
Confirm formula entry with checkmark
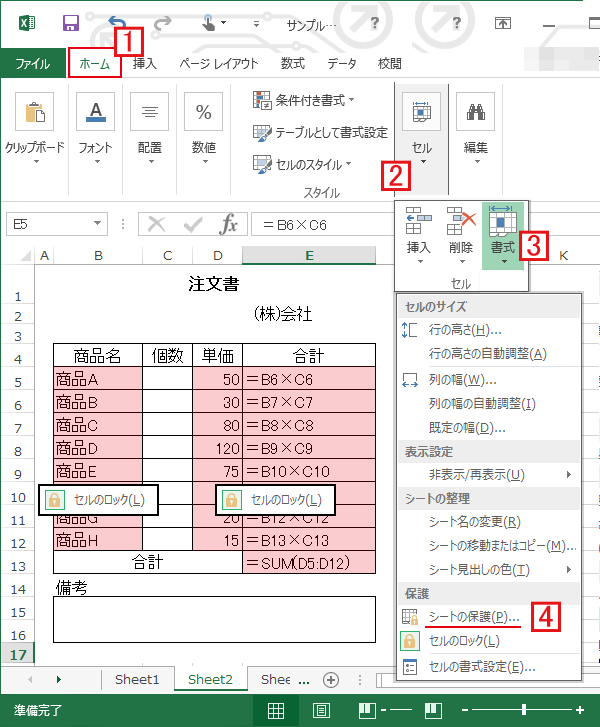tap(192, 224)
